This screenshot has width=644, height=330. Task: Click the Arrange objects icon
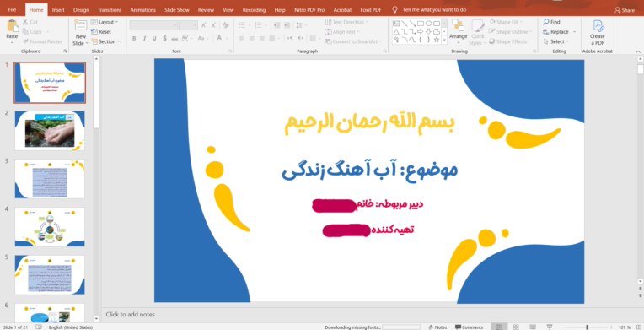click(458, 25)
